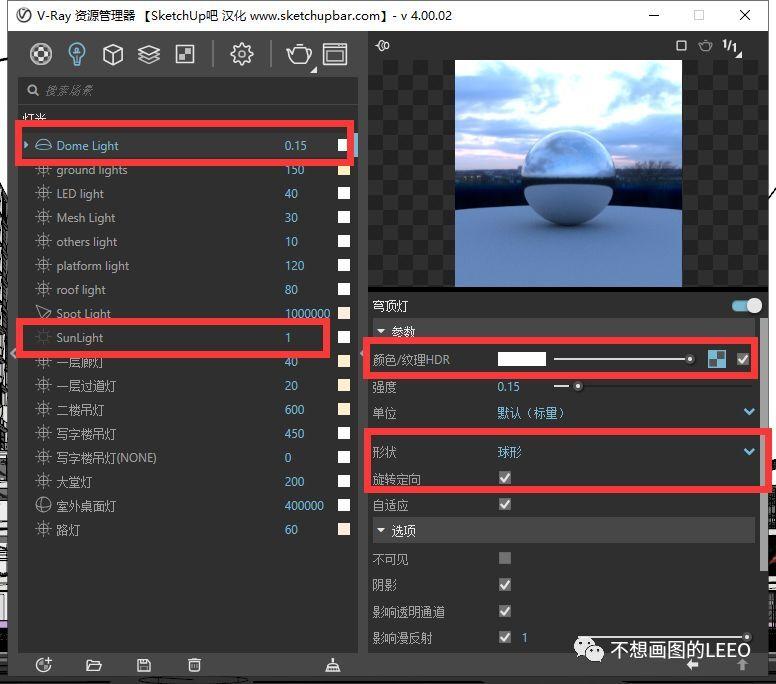Open the 单位 dropdown
Viewport: 776px width, 684px height.
pyautogui.click(x=627, y=412)
